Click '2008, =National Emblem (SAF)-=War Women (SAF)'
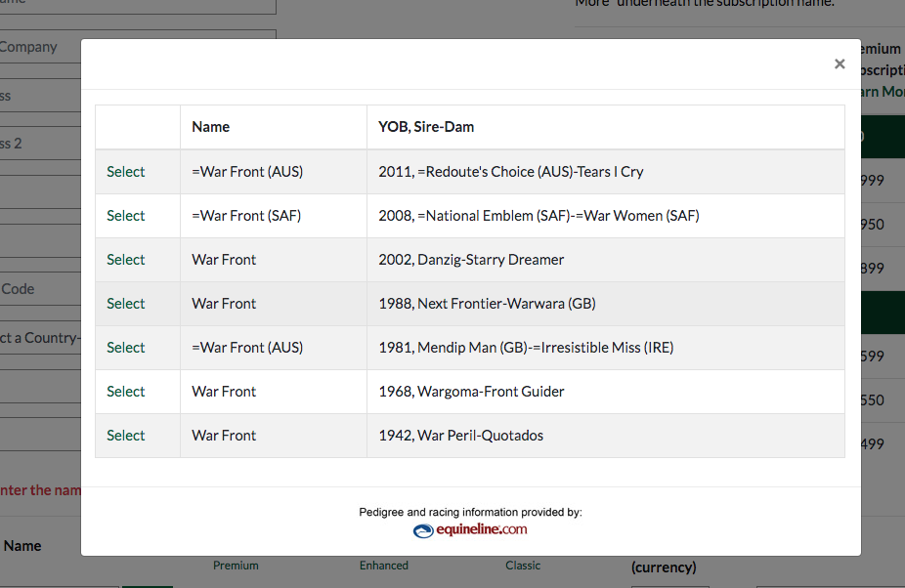The image size is (905, 588). (539, 216)
